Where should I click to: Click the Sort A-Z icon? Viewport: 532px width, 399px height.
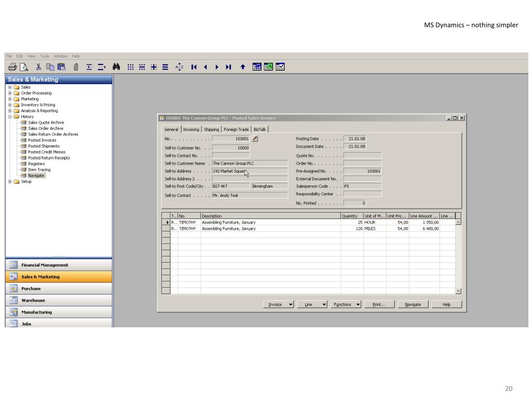[179, 67]
